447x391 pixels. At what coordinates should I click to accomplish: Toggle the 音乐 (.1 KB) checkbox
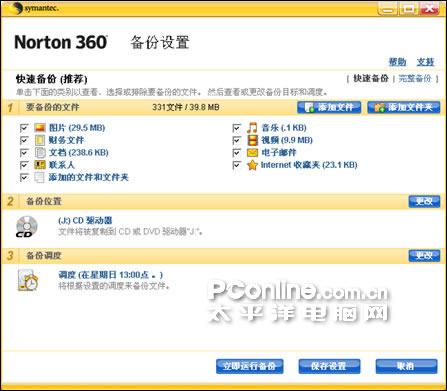(236, 128)
